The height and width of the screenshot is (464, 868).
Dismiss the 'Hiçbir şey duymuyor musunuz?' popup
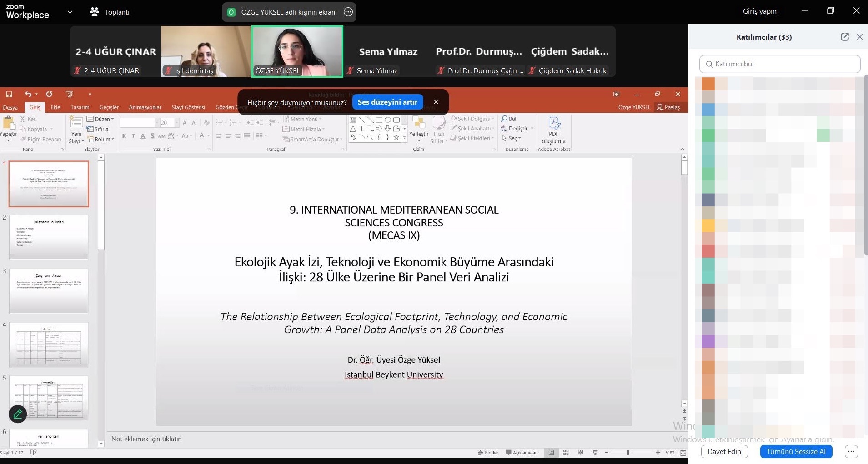click(x=436, y=102)
